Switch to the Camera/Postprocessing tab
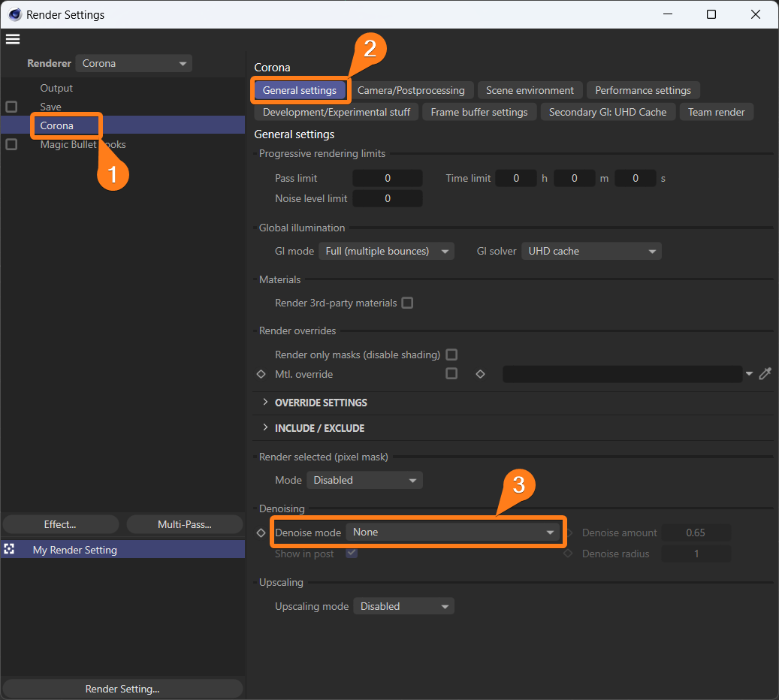Screen dimensions: 779x700 [412, 90]
